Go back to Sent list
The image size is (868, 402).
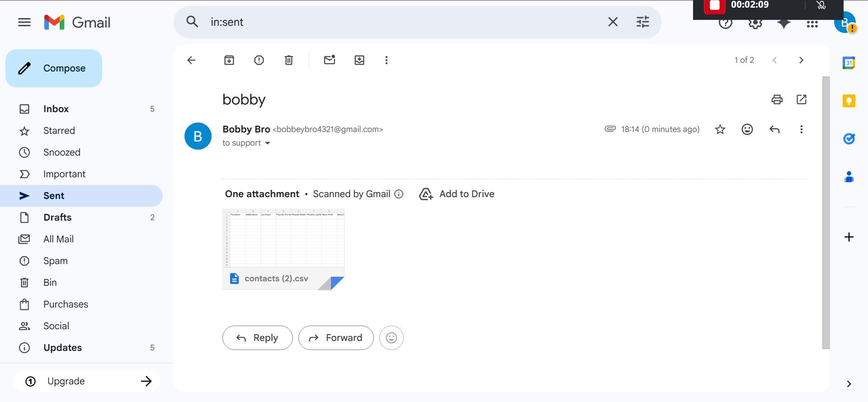click(191, 60)
